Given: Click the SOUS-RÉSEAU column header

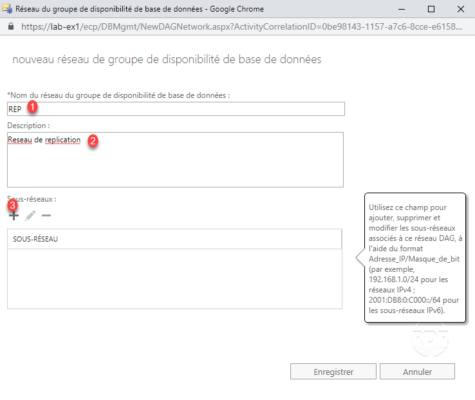Looking at the screenshot, I should (x=174, y=239).
